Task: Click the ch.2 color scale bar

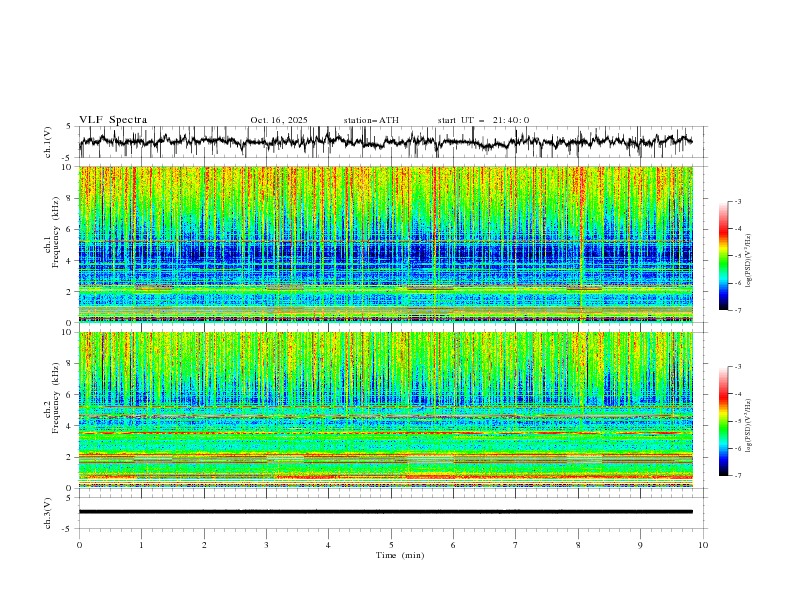Action: point(723,421)
